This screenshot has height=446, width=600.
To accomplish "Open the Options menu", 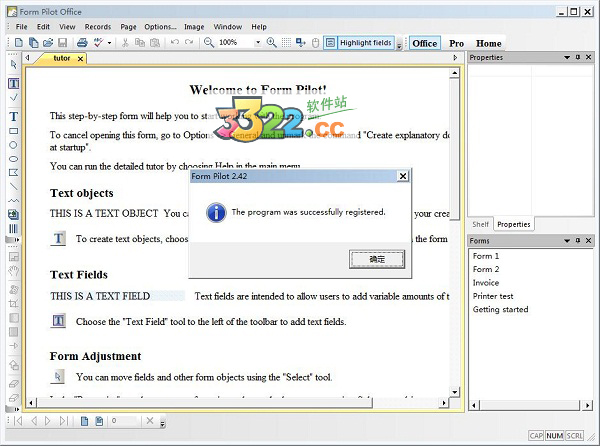I will [x=160, y=27].
